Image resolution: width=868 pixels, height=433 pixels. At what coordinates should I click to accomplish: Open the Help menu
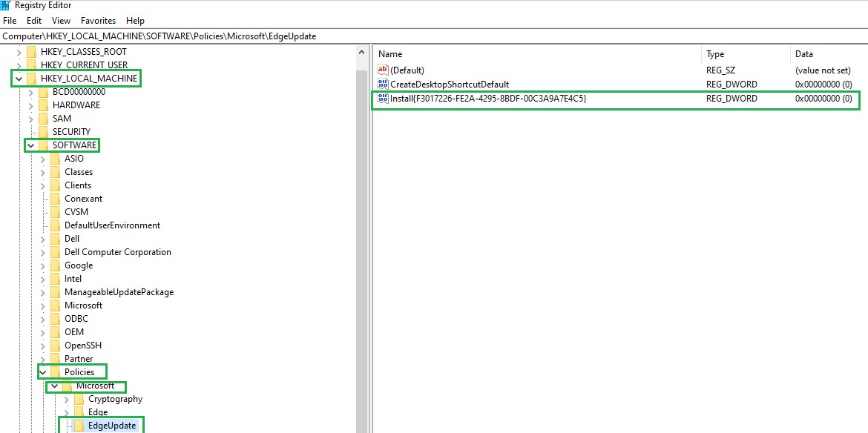click(x=135, y=21)
